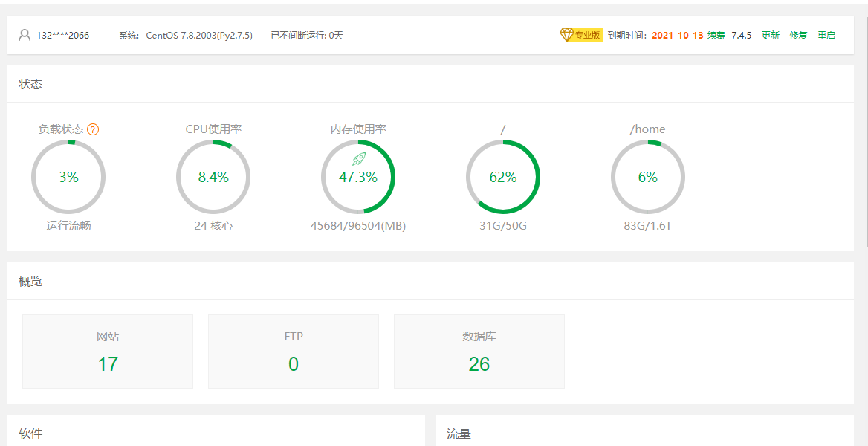Click the 负载状态 3% load gauge
The image size is (868, 446).
[x=68, y=177]
